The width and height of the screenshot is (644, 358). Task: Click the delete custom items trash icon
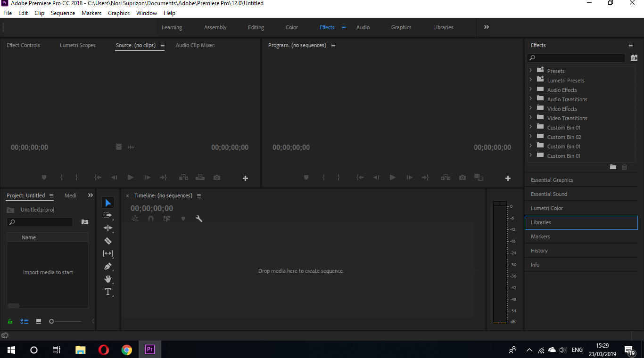(625, 167)
